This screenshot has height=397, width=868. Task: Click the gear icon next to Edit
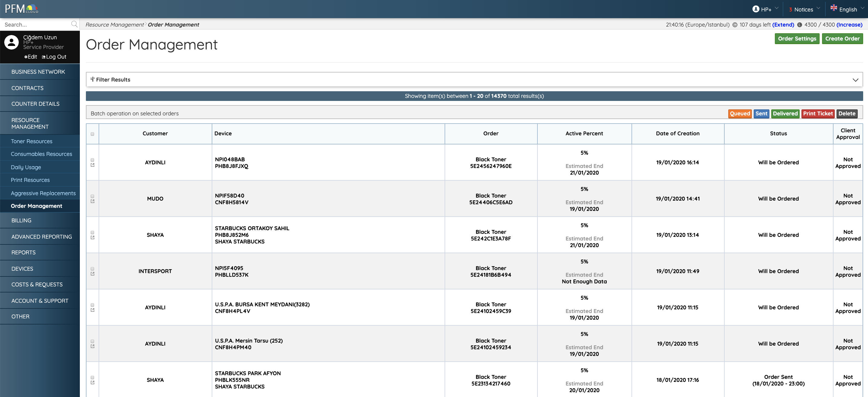tap(26, 56)
